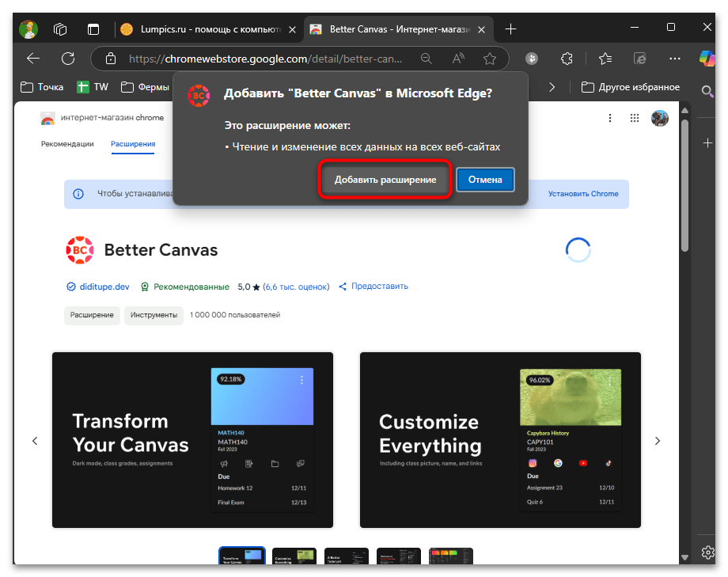
Task: Click the Better Canvas BC logo on the page
Action: (80, 250)
